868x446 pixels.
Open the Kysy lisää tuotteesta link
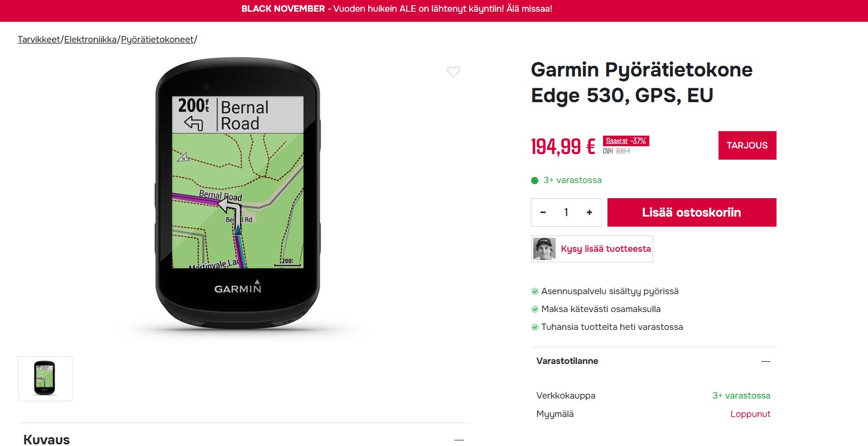[606, 249]
